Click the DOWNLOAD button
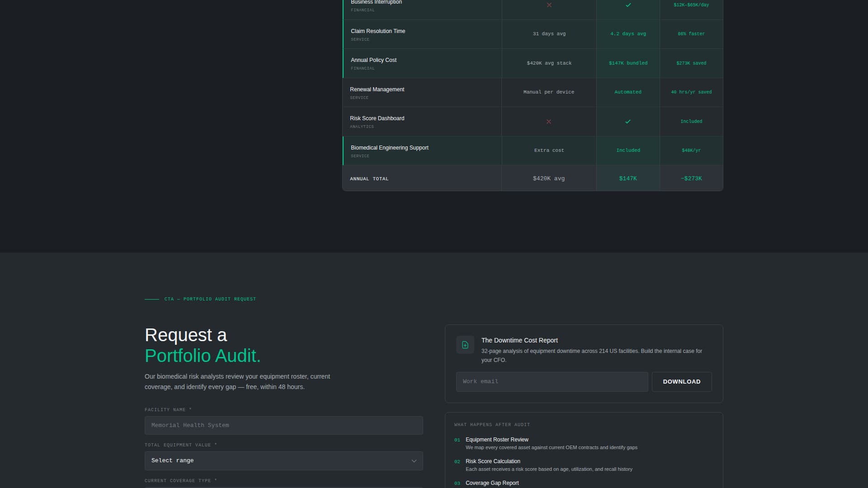This screenshot has width=868, height=488. pyautogui.click(x=681, y=381)
